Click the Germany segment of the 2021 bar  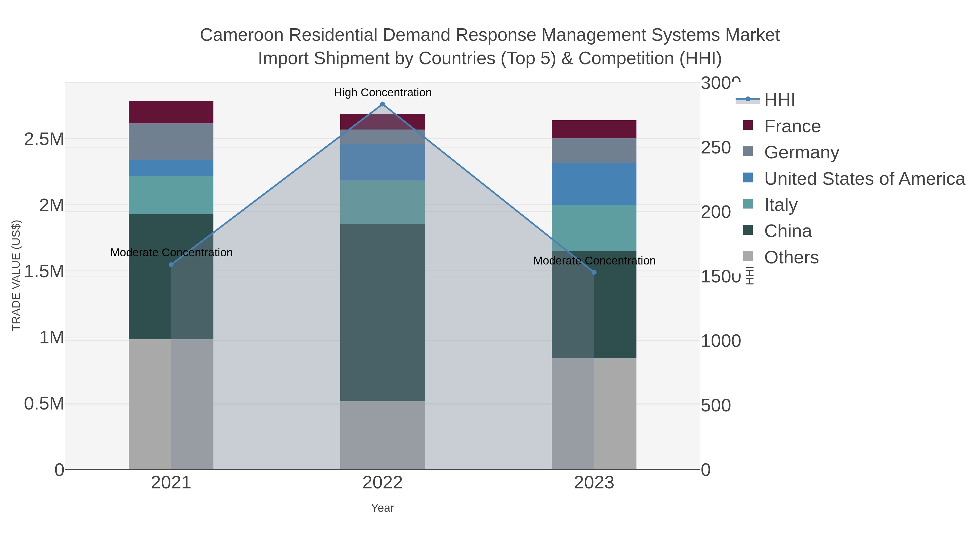pos(171,141)
